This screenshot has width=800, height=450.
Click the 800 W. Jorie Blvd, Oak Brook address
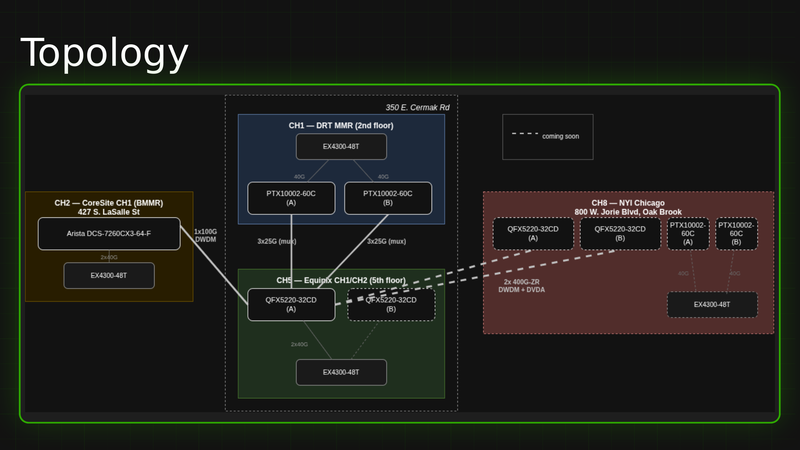[628, 212]
